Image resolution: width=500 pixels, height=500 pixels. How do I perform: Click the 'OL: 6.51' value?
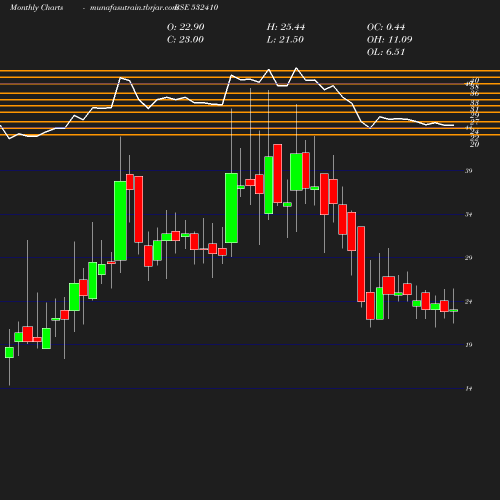pyautogui.click(x=386, y=52)
